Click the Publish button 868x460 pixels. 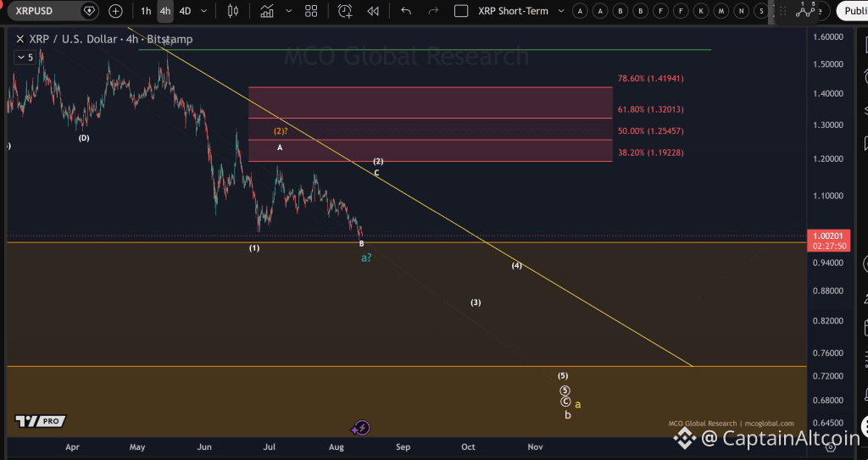(853, 11)
